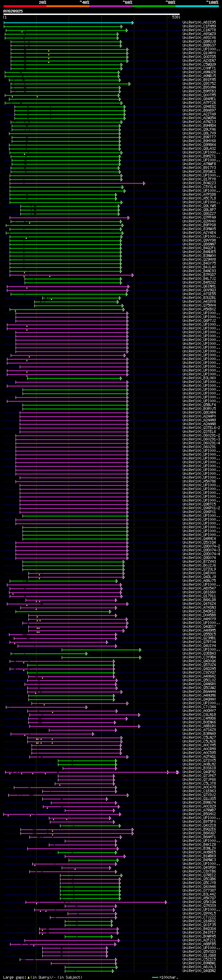This screenshot has height=980, width=222.
Task: Select hit label UniRef100_B0JZJ6
Action: 199,565
